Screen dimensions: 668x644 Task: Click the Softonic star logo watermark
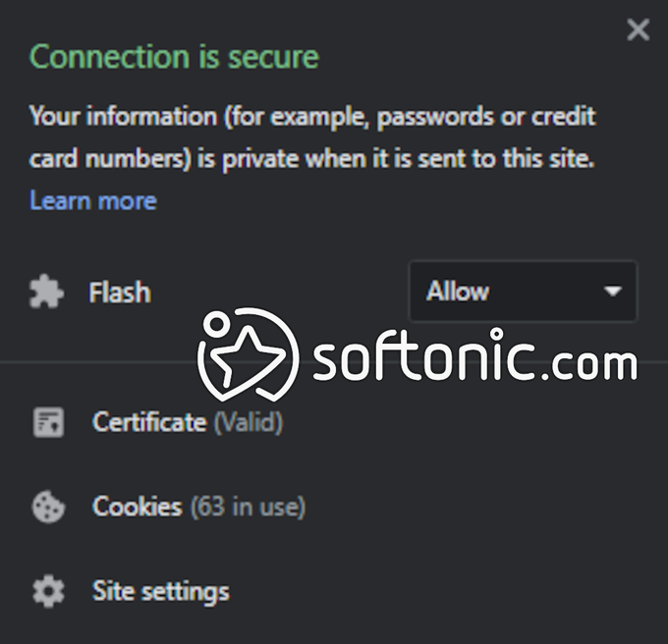coord(246,353)
